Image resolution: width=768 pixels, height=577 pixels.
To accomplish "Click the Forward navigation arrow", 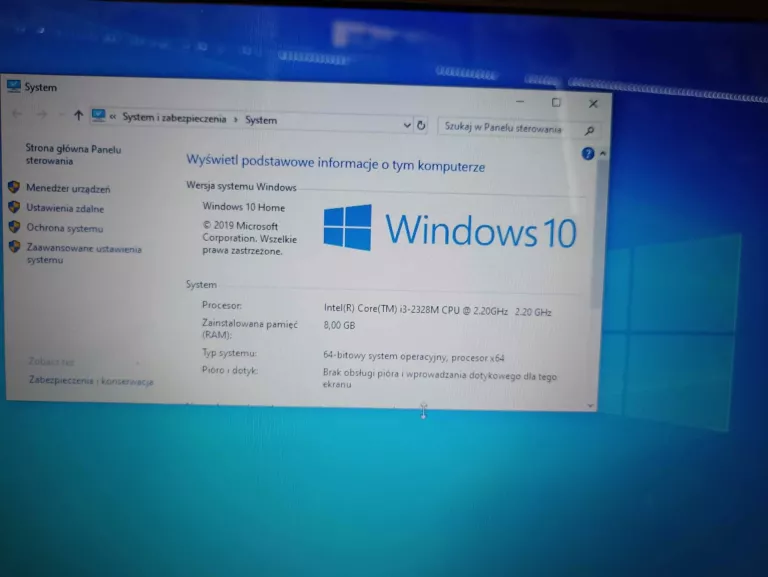I will tap(42, 114).
